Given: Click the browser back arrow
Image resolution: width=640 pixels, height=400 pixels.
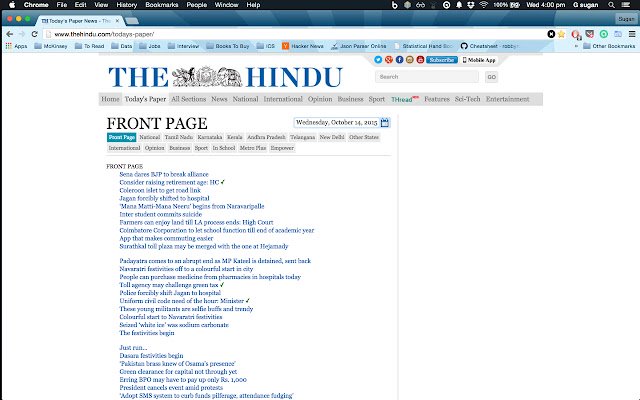Looking at the screenshot, I should (9, 34).
